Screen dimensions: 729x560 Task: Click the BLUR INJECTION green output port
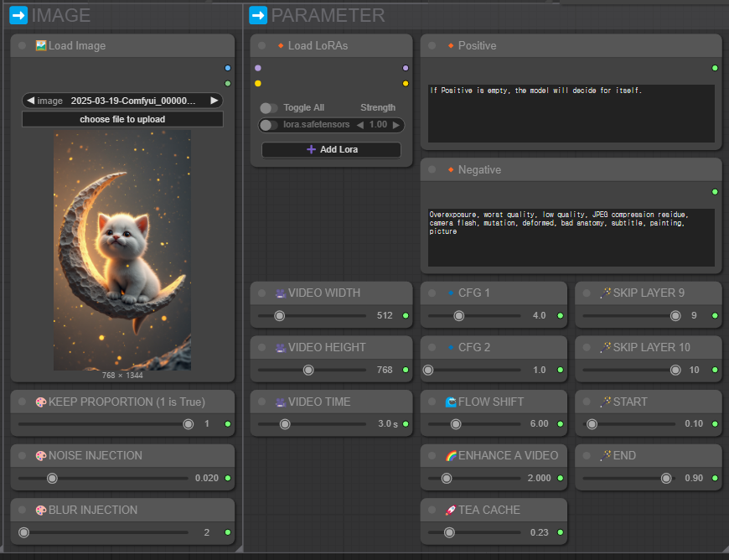click(x=228, y=532)
